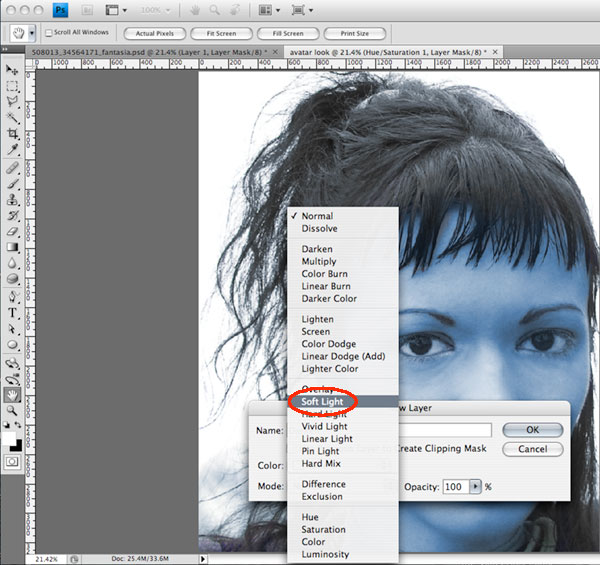
Task: Open the Opacity slider arrow
Action: pyautogui.click(x=475, y=486)
